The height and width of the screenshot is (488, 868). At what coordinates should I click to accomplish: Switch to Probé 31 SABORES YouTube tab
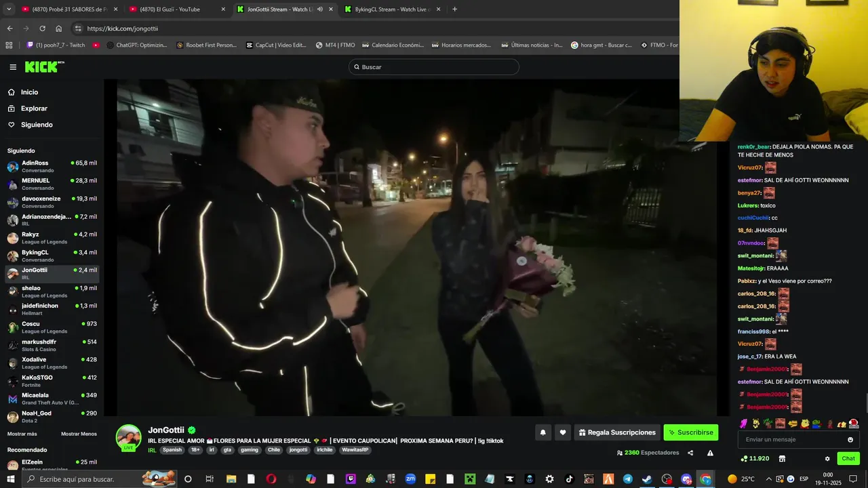[68, 9]
